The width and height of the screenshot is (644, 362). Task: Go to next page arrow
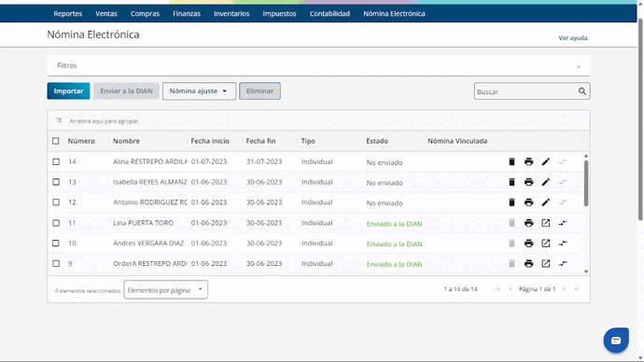click(565, 289)
